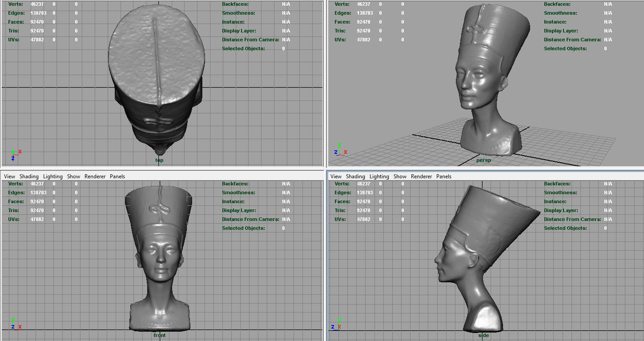This screenshot has height=341, width=644.
Task: Click 'Instance:' label in persp view
Action: (x=556, y=22)
